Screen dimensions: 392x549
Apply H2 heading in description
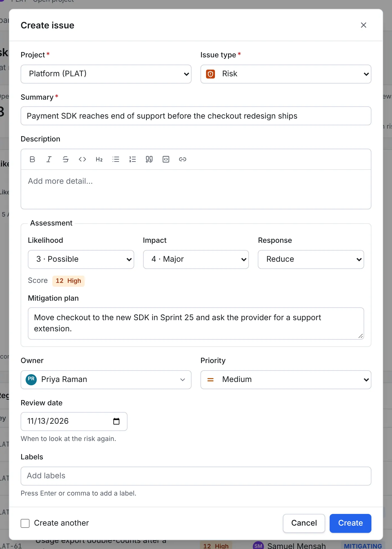pyautogui.click(x=99, y=159)
